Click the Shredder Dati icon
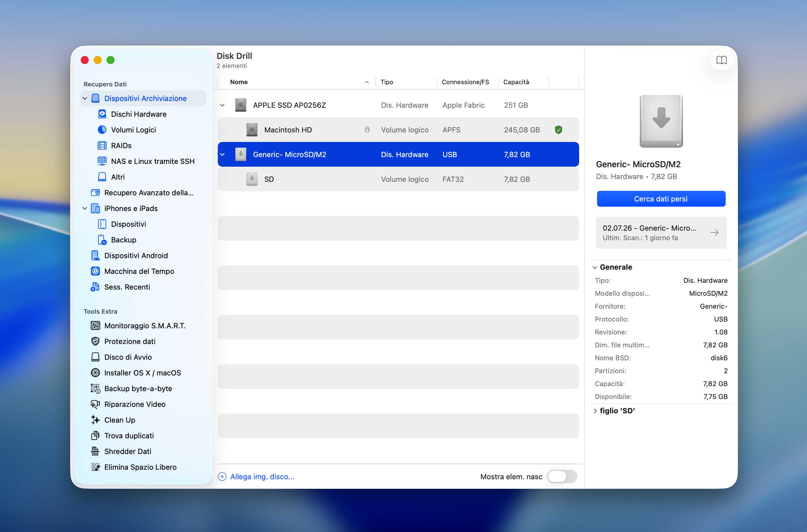 coord(95,451)
